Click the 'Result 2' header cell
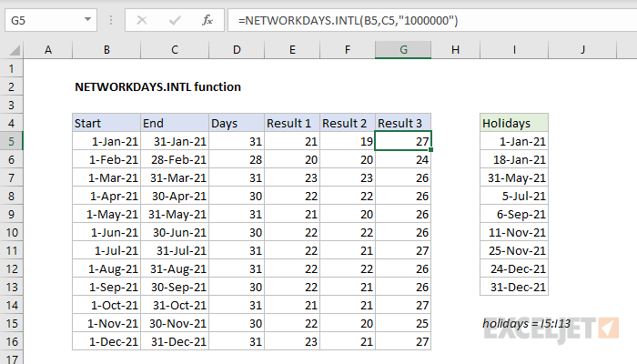This screenshot has height=364, width=637. point(348,123)
